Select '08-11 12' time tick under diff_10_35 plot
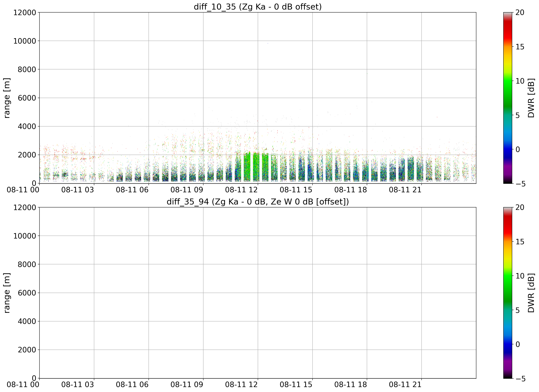 (x=241, y=190)
